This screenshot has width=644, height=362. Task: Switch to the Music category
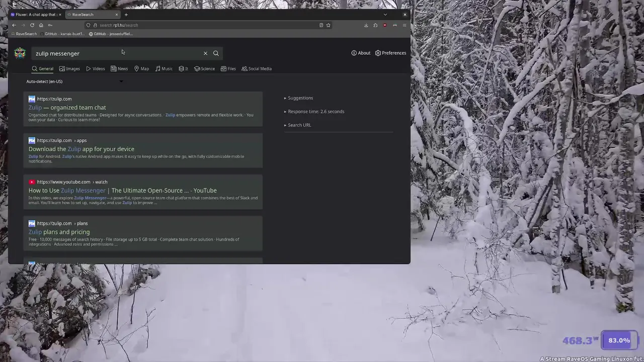click(164, 68)
